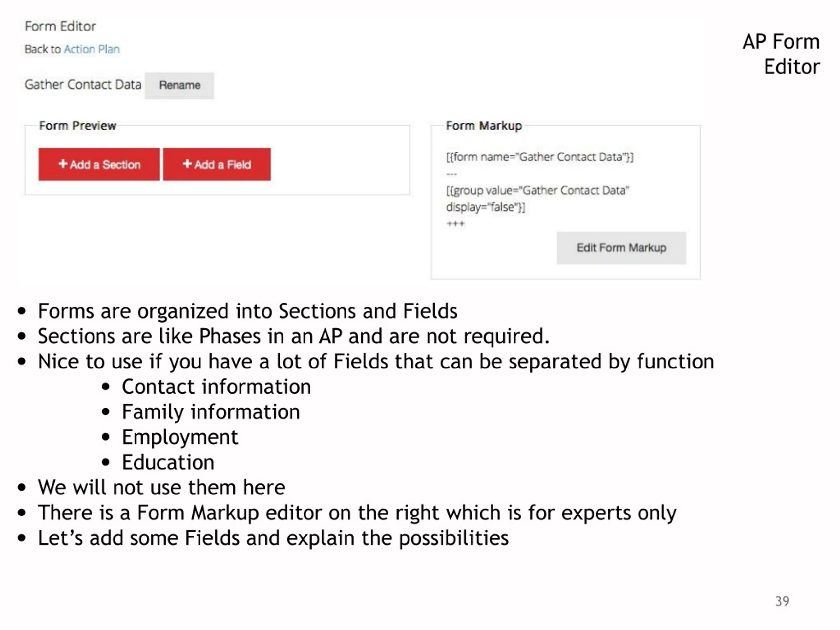
Task: Click the Add a Field button
Action: point(217,164)
